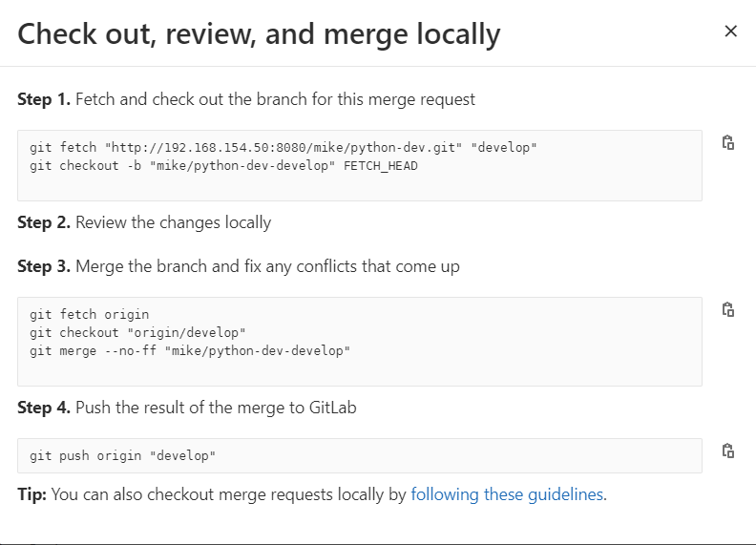Click the git fetch python-dev.git command line
Viewport: 756px width, 545px height.
click(x=283, y=148)
